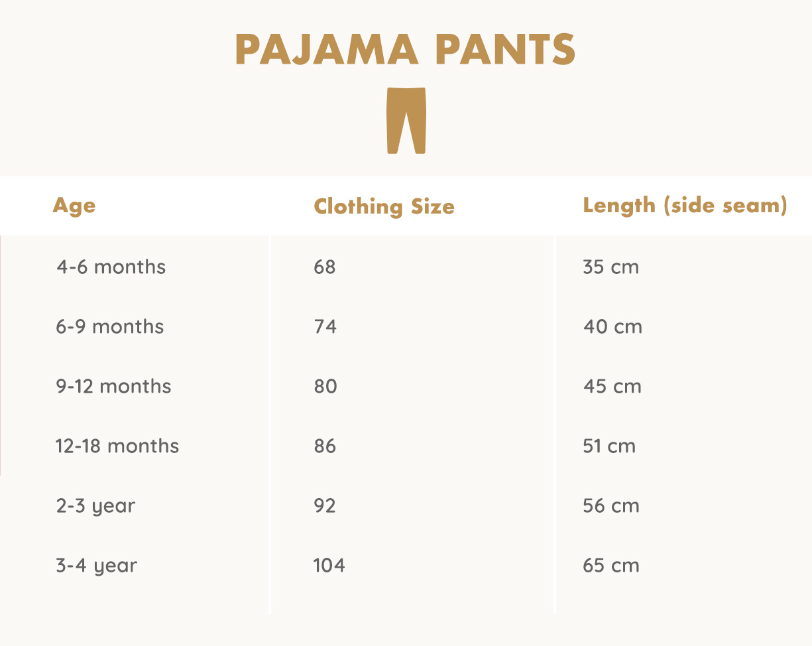Click the Length (side seam) header
This screenshot has height=646, width=812.
[685, 206]
